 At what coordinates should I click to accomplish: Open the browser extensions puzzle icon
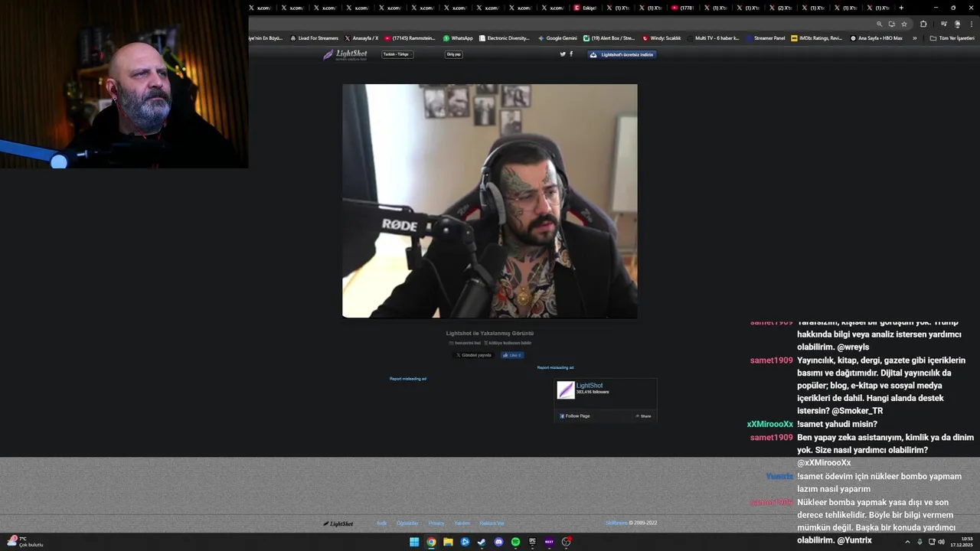[x=923, y=24]
